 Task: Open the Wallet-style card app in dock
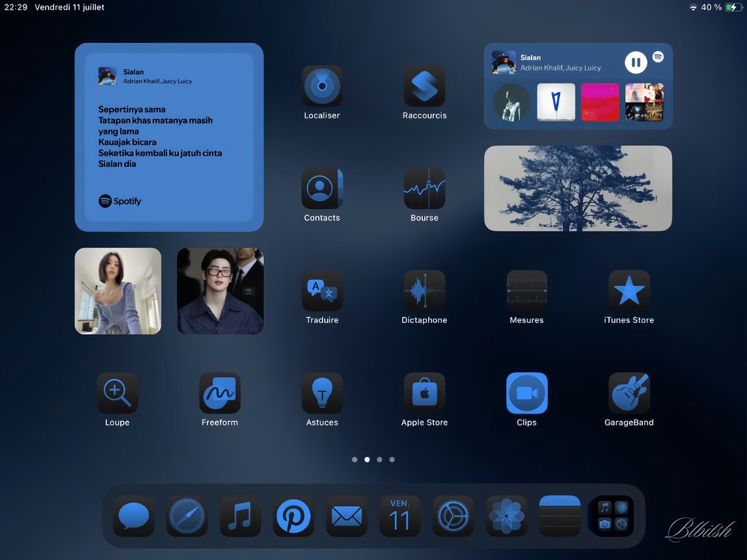pos(560,516)
